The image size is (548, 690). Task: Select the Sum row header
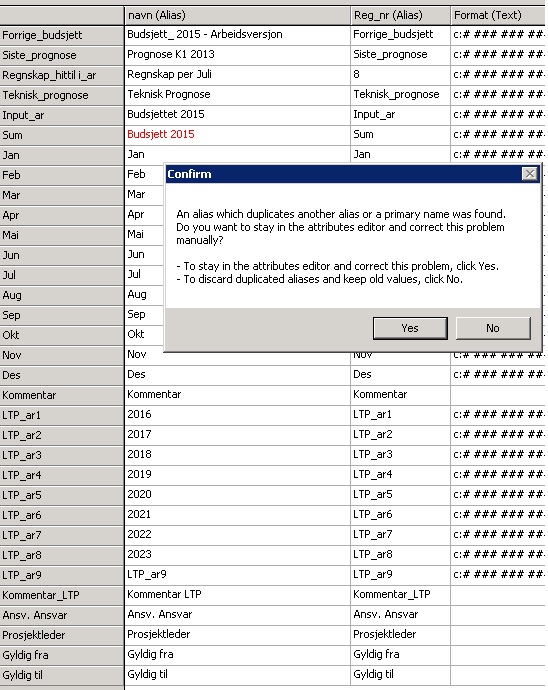[62, 135]
